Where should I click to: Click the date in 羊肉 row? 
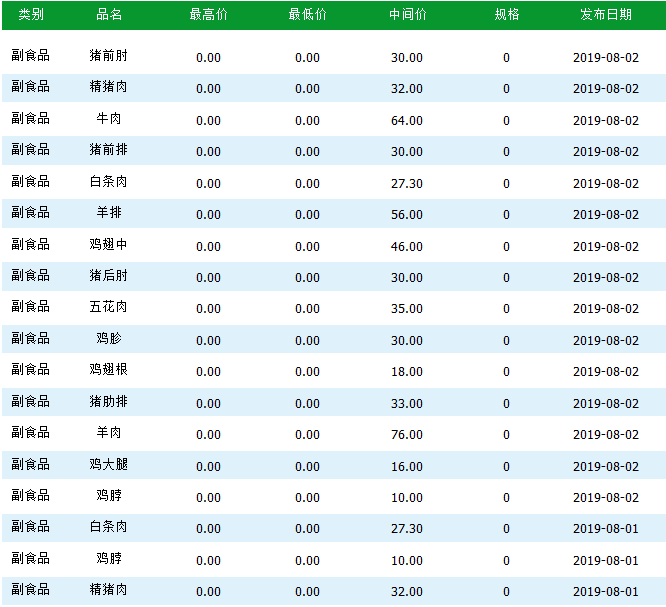[606, 435]
